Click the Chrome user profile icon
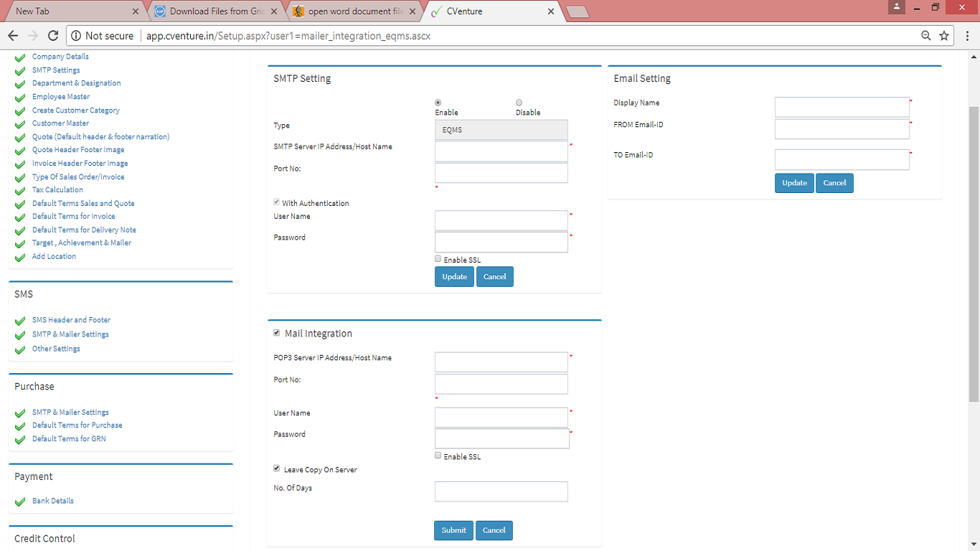This screenshot has height=551, width=980. (896, 7)
